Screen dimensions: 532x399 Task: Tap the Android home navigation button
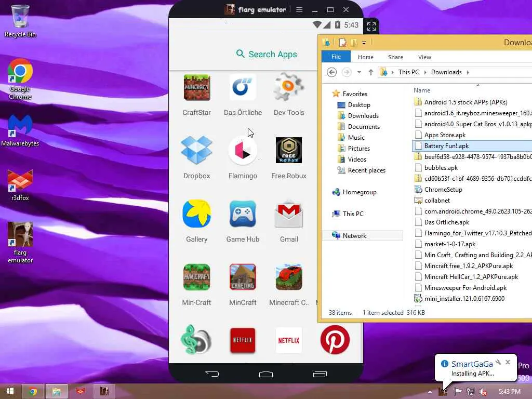tap(265, 374)
